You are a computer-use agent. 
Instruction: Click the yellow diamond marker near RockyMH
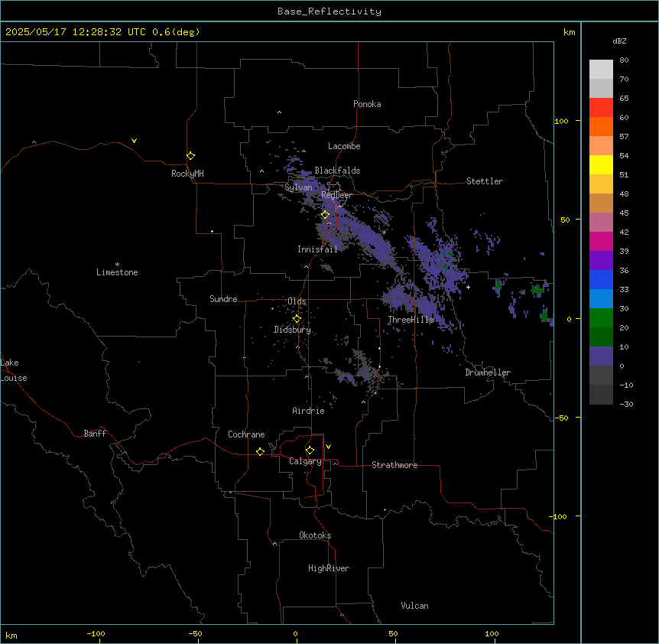click(x=191, y=156)
